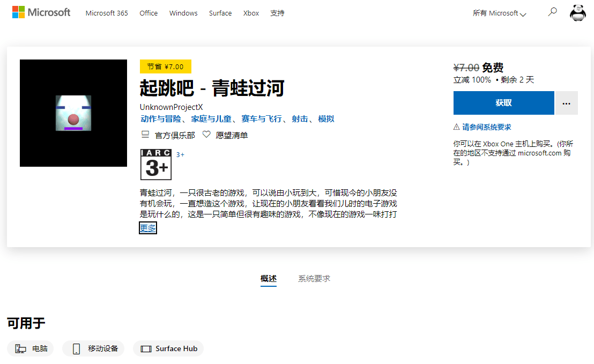Open the 家庭与儿童 category link
This screenshot has width=594, height=364.
tap(211, 119)
